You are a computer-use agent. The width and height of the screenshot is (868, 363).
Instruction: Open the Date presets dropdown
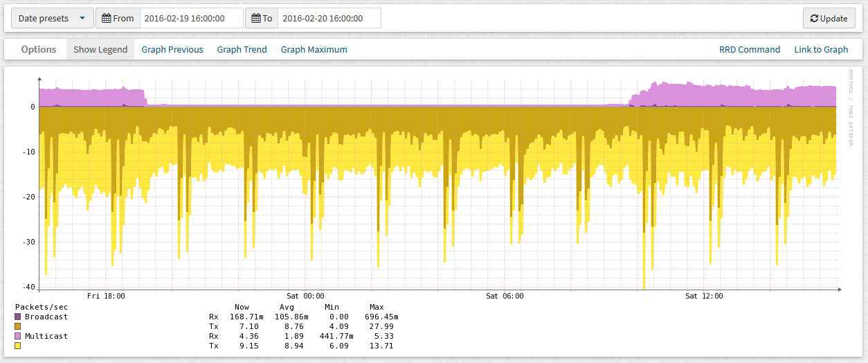pos(52,19)
